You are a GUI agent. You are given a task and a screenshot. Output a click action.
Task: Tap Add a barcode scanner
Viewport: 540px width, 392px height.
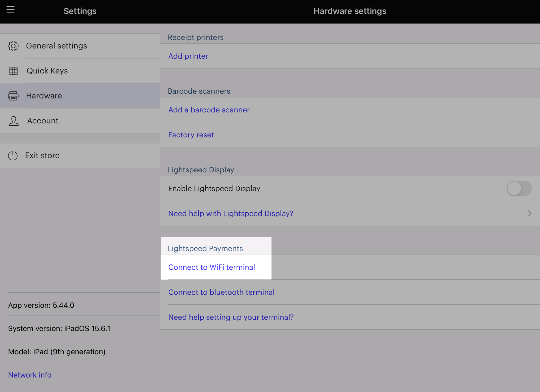click(x=209, y=110)
